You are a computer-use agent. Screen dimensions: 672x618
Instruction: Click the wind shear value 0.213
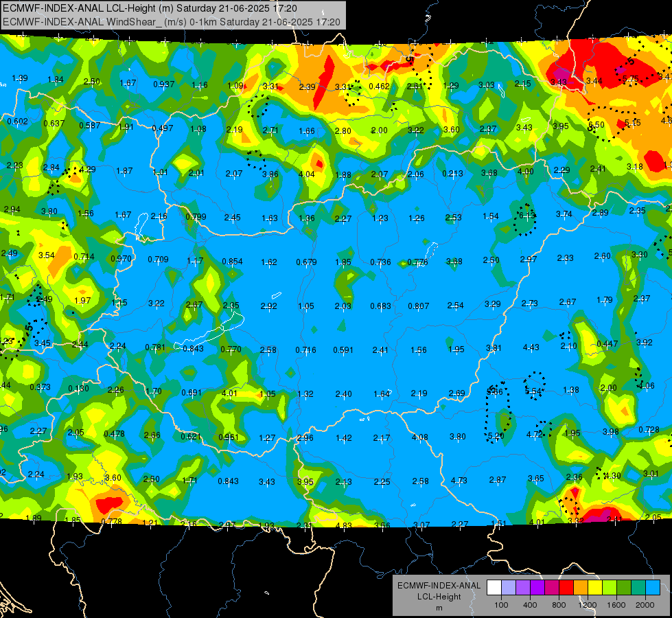click(x=452, y=173)
